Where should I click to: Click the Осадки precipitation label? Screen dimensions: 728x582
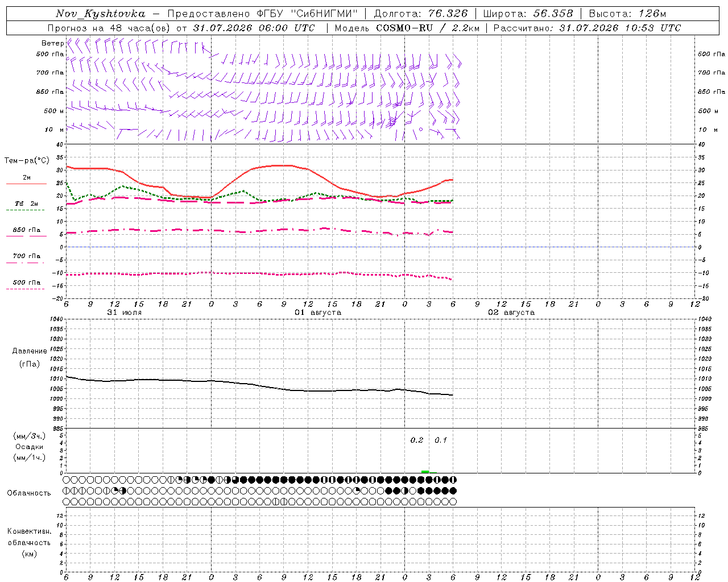[29, 447]
